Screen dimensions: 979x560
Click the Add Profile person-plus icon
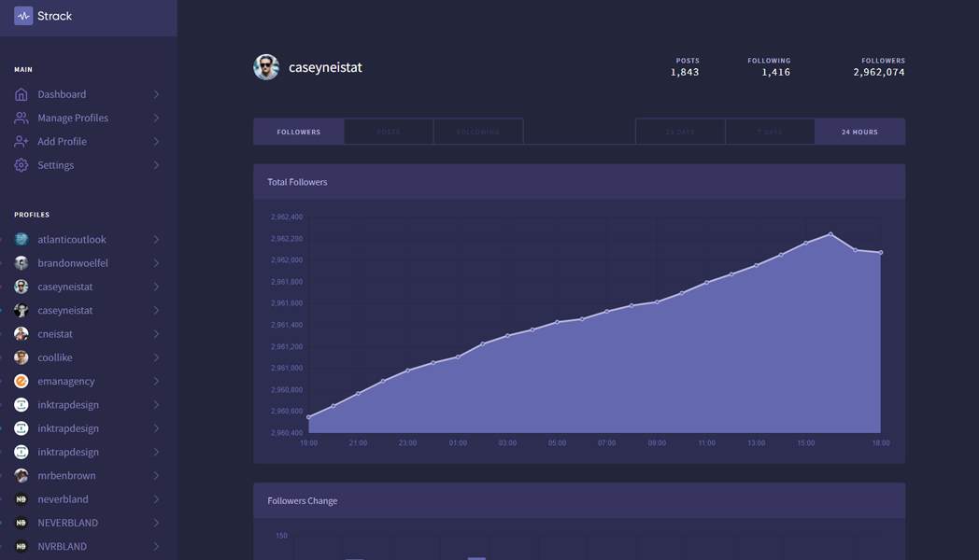coord(21,141)
